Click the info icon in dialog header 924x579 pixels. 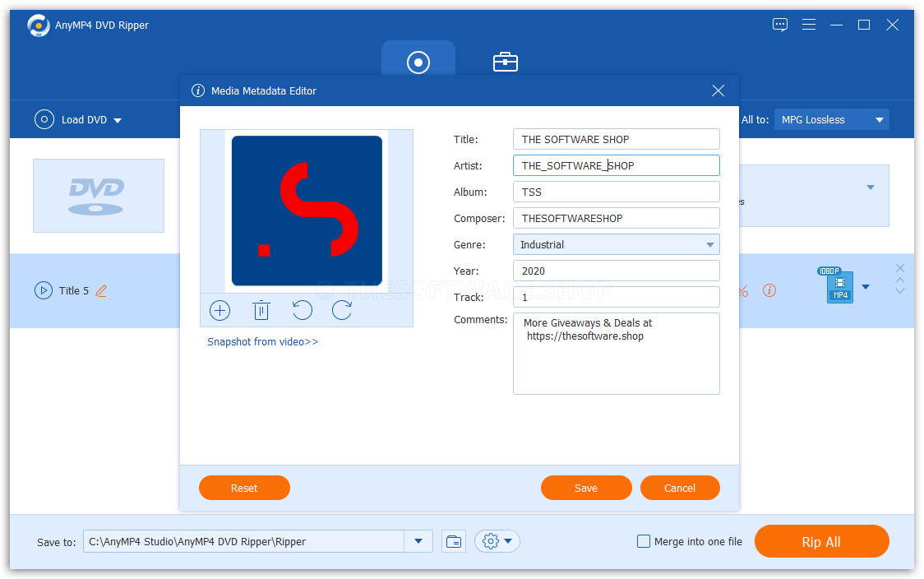(198, 90)
